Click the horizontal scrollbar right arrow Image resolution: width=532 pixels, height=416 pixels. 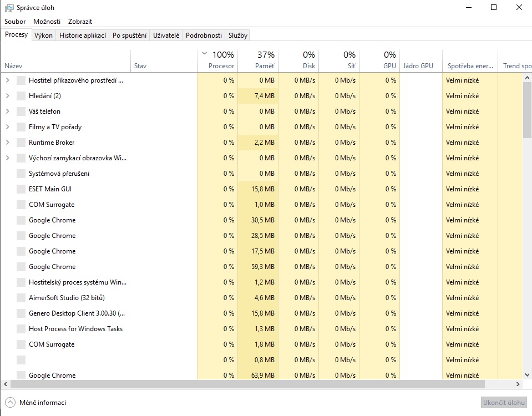click(518, 384)
